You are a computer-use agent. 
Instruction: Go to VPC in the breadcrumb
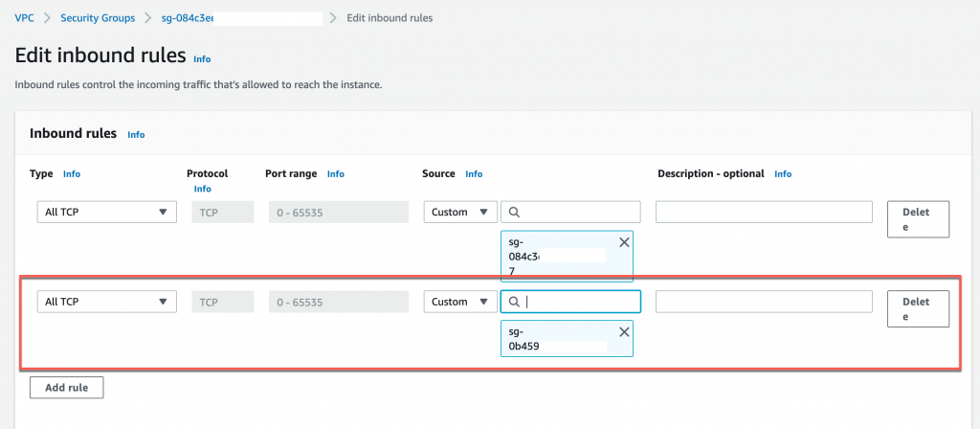(25, 18)
